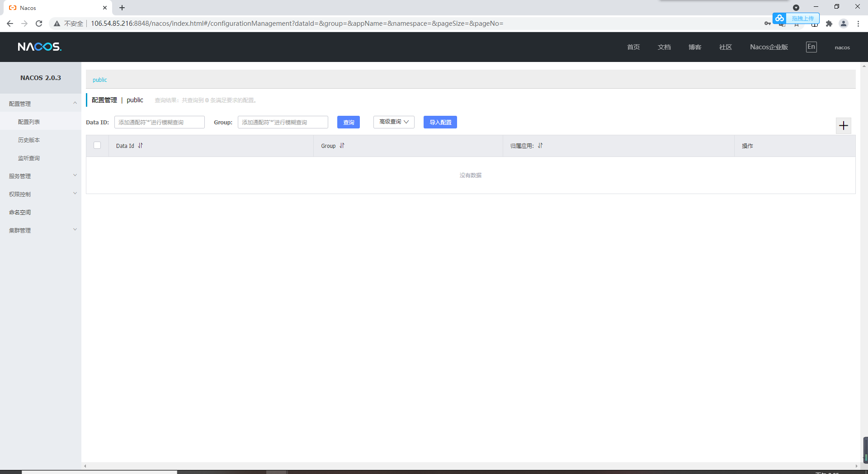The image size is (868, 474).
Task: Click the 操作 column header
Action: click(747, 146)
